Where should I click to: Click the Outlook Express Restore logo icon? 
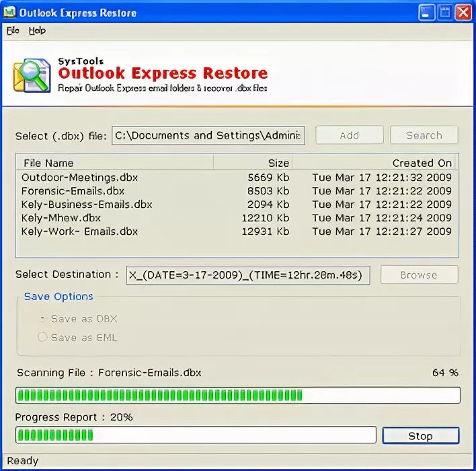[x=32, y=75]
